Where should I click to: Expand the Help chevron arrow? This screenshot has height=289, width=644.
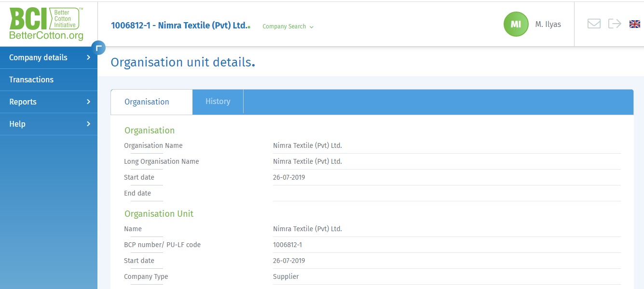pos(88,124)
